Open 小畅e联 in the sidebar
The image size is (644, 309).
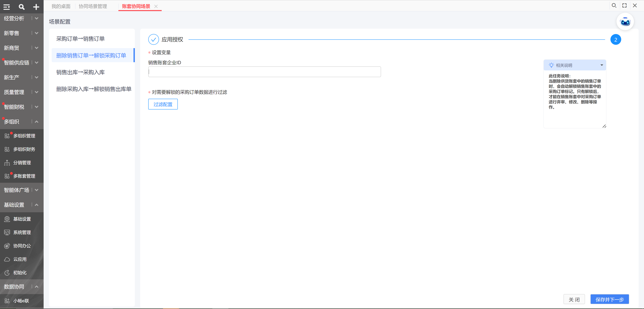pos(21,301)
